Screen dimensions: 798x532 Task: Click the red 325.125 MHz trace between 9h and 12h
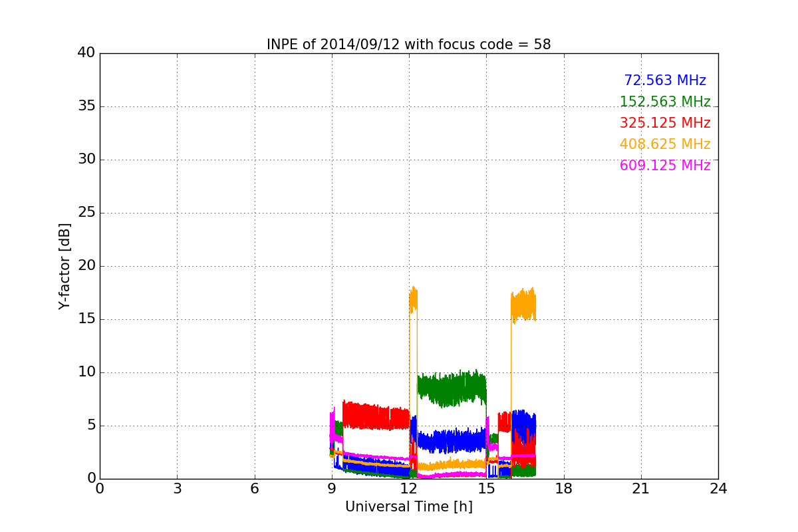[x=376, y=416]
